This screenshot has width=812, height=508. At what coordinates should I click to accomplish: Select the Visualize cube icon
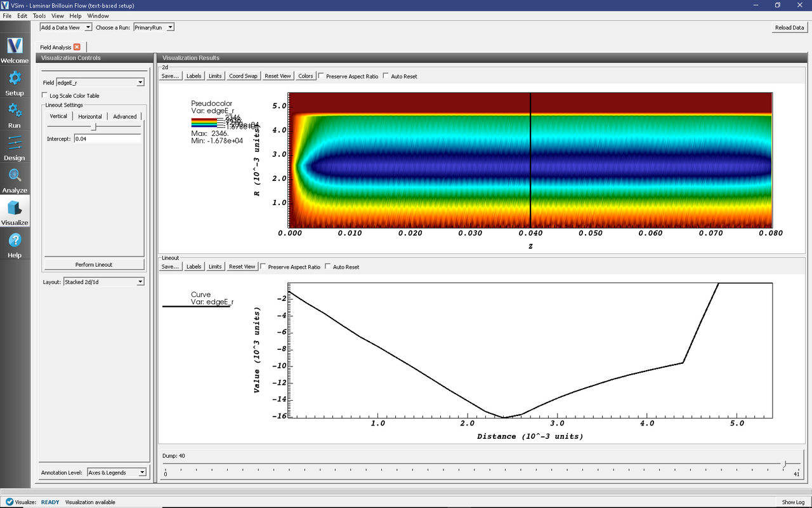pos(15,208)
